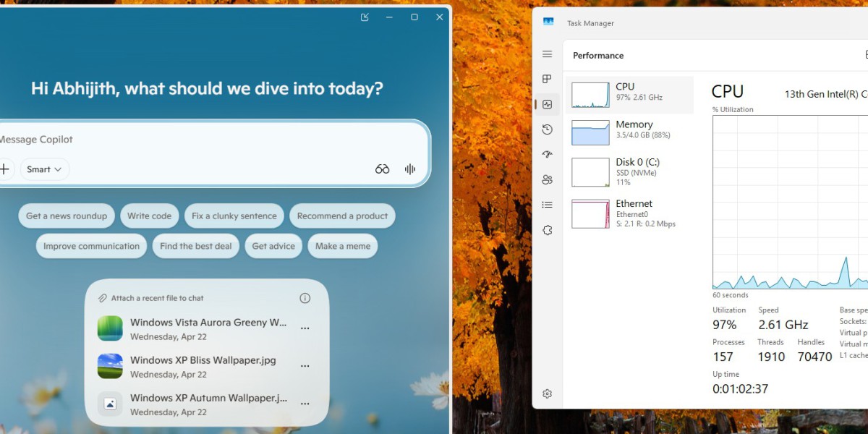The image size is (868, 434).
Task: Open Task Manager settings gear
Action: pyautogui.click(x=547, y=394)
